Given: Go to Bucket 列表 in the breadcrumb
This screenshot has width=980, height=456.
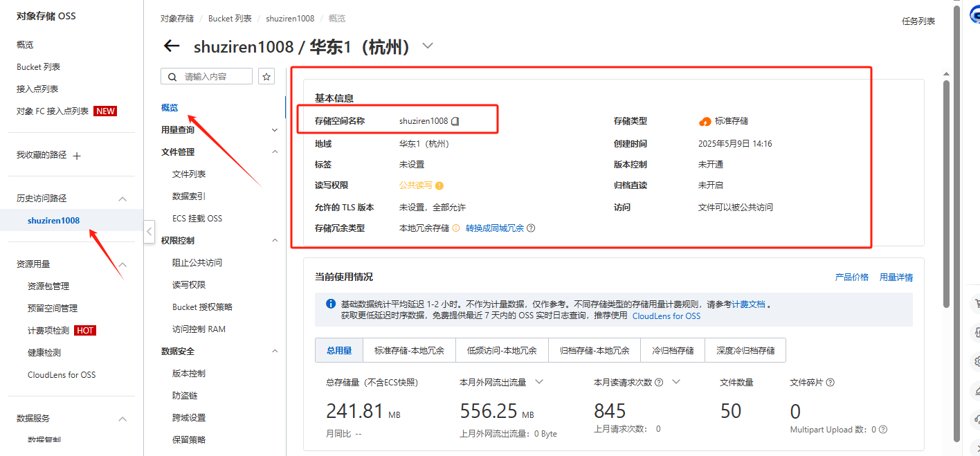Looking at the screenshot, I should 230,19.
